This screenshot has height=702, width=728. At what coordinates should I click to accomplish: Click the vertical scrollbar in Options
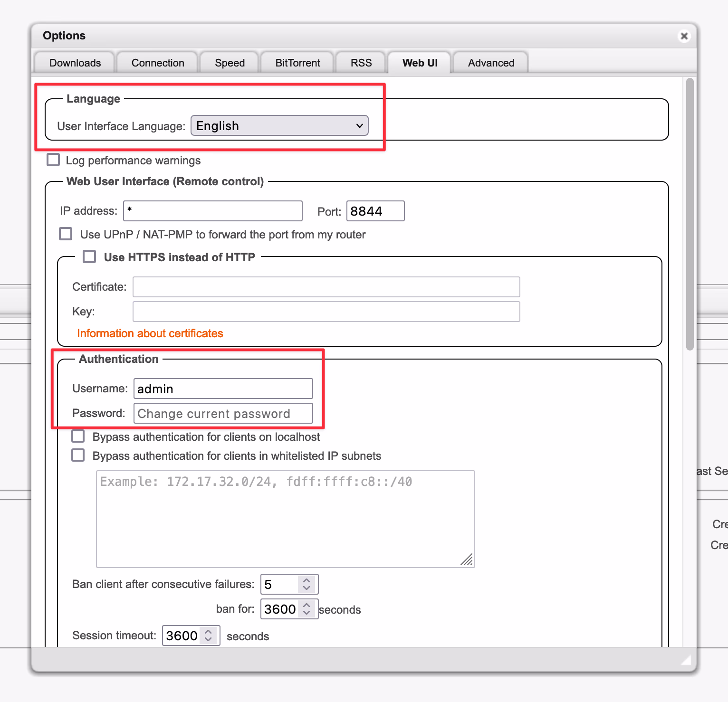coord(690,214)
